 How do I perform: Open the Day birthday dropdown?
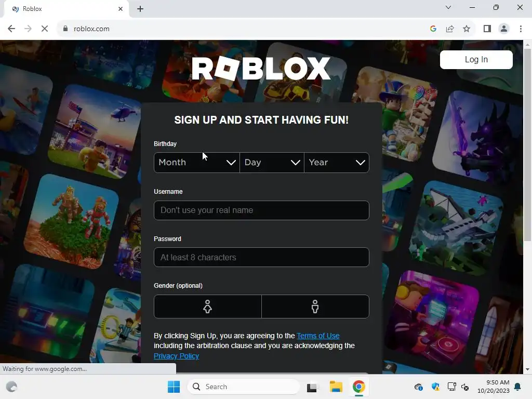coord(272,163)
